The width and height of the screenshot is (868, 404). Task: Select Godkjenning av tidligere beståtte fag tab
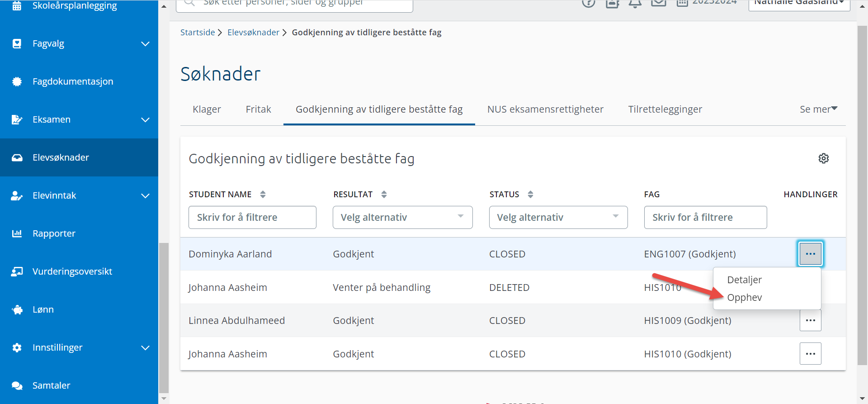click(379, 109)
